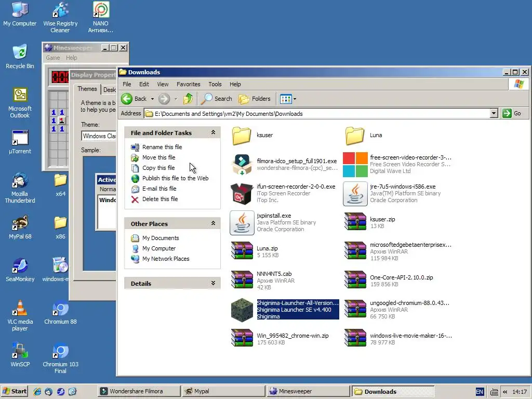Screen dimensions: 532x399
Task: Collapse Other Places panel
Action: pyautogui.click(x=213, y=223)
